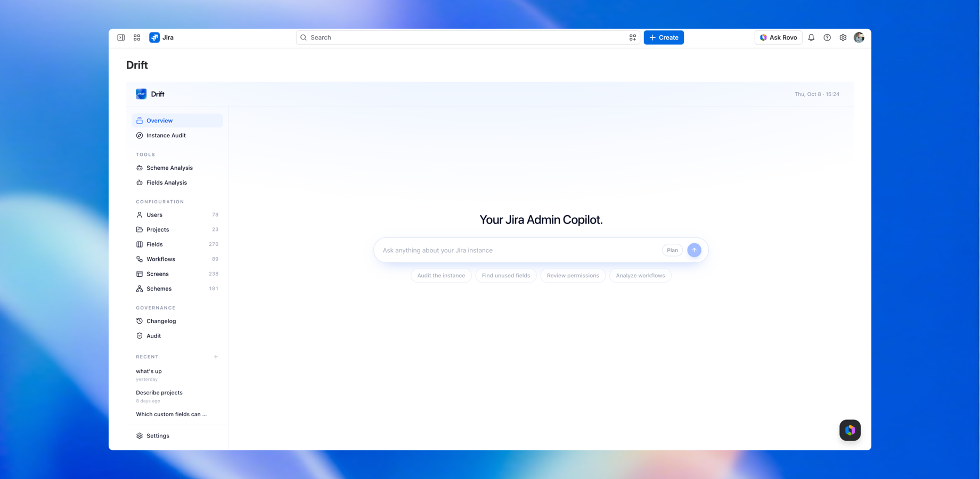This screenshot has width=980, height=479.
Task: Open the Fields Analysis tool
Action: [177, 183]
